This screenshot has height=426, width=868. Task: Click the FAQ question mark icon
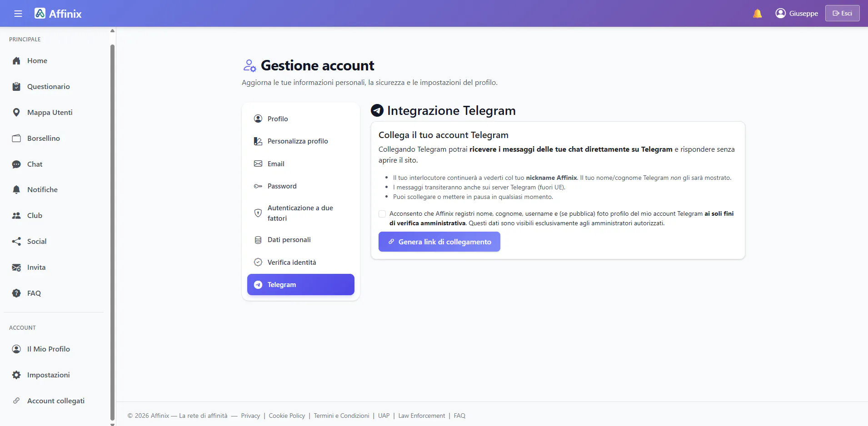[x=16, y=293]
